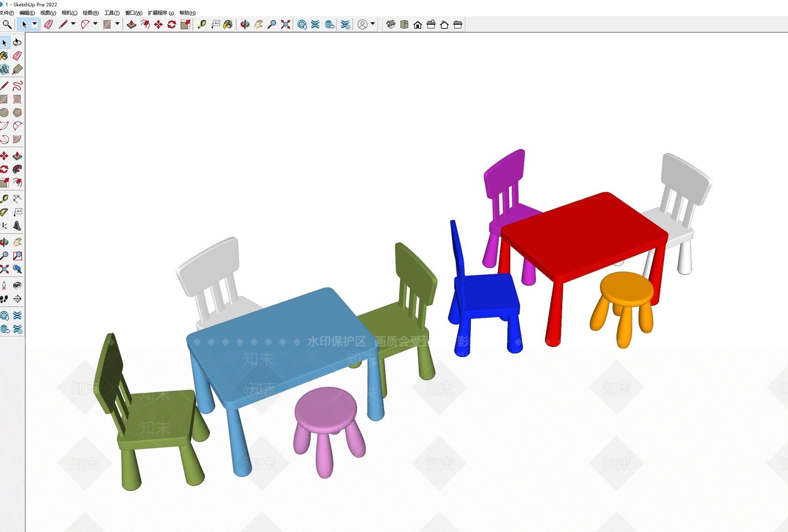Switch to Front view house icon
The image size is (788, 532).
[x=418, y=24]
